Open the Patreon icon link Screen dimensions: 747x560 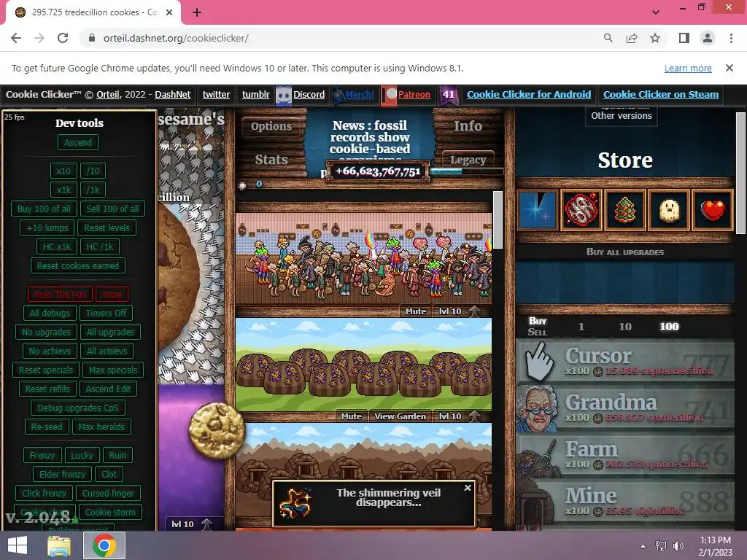[390, 96]
